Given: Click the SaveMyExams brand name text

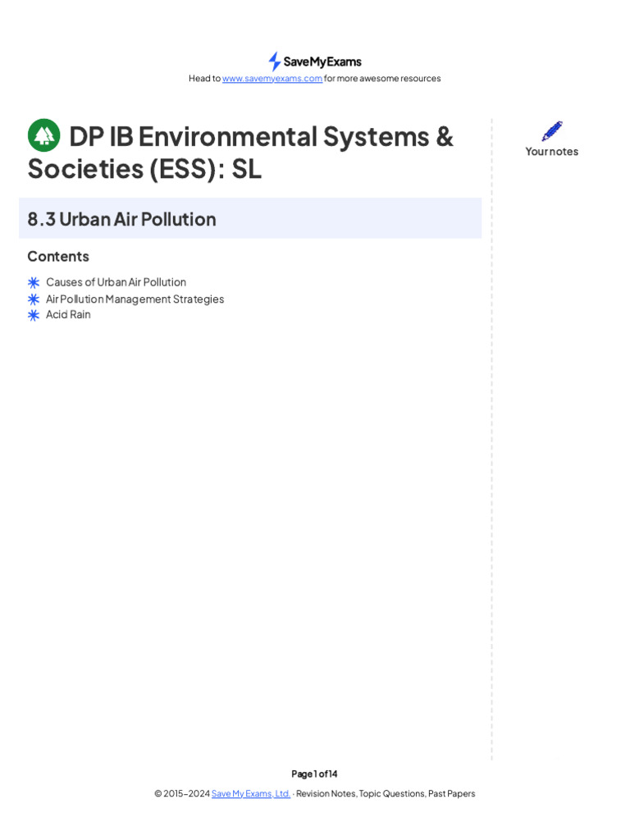Looking at the screenshot, I should tap(322, 62).
